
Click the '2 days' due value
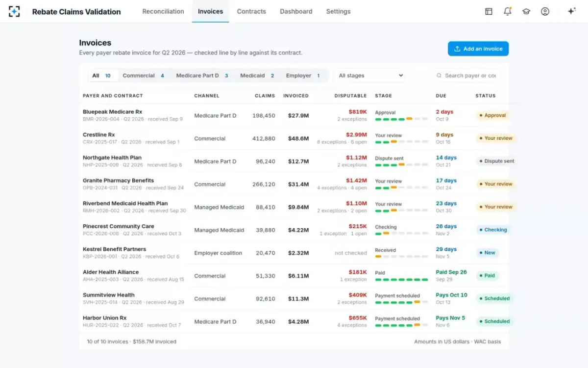click(x=444, y=112)
